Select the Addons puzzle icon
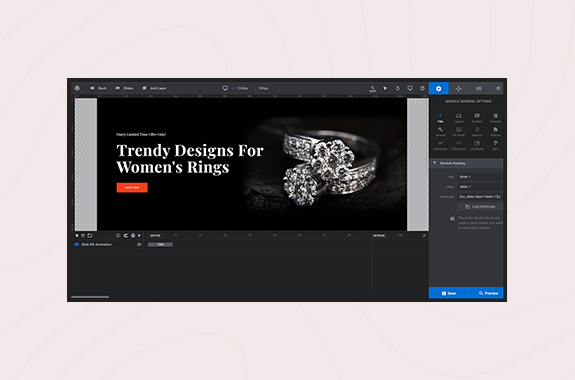The height and width of the screenshot is (380, 575). coord(495,132)
